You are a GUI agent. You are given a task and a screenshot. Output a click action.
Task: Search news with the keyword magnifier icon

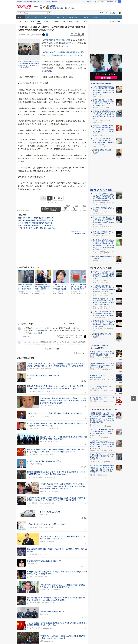click(49, 13)
